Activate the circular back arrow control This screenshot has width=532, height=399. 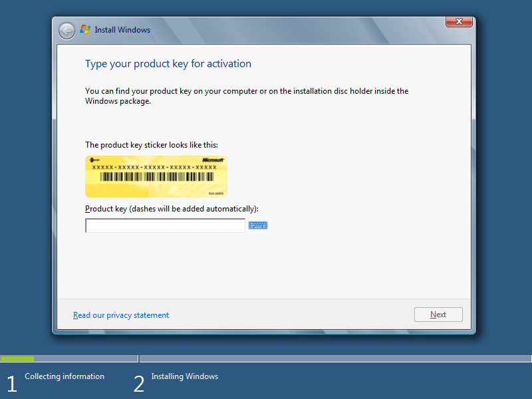[x=66, y=30]
